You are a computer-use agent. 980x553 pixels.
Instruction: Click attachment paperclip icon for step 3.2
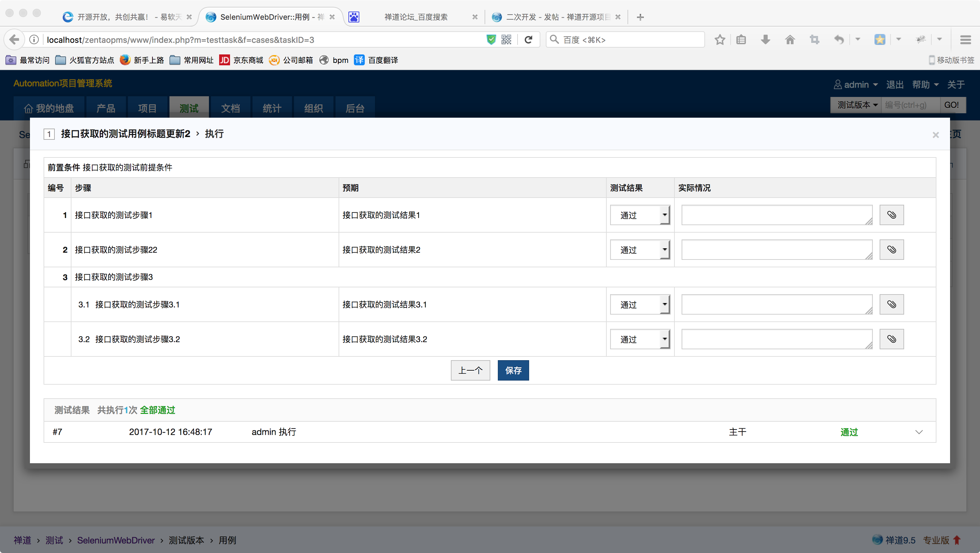(892, 339)
